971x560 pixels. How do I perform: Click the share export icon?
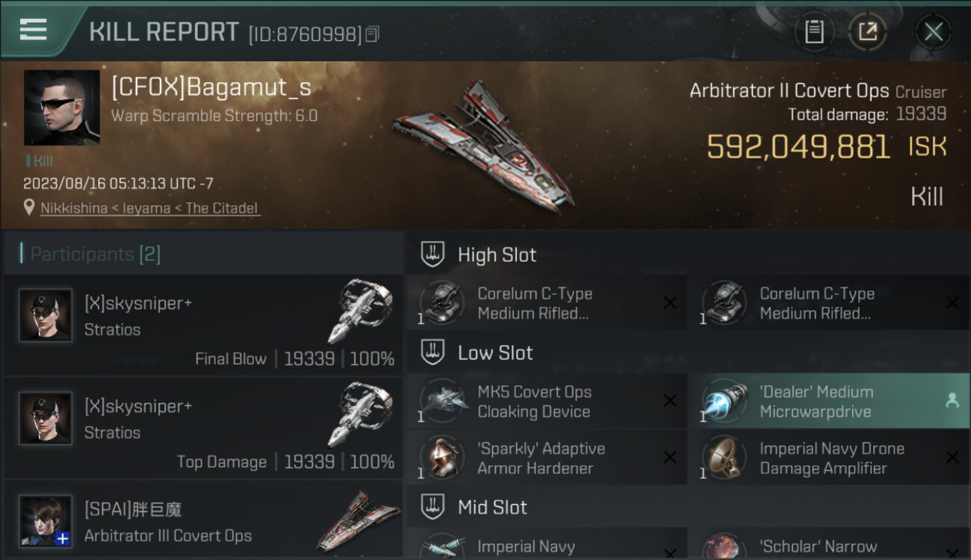click(868, 32)
